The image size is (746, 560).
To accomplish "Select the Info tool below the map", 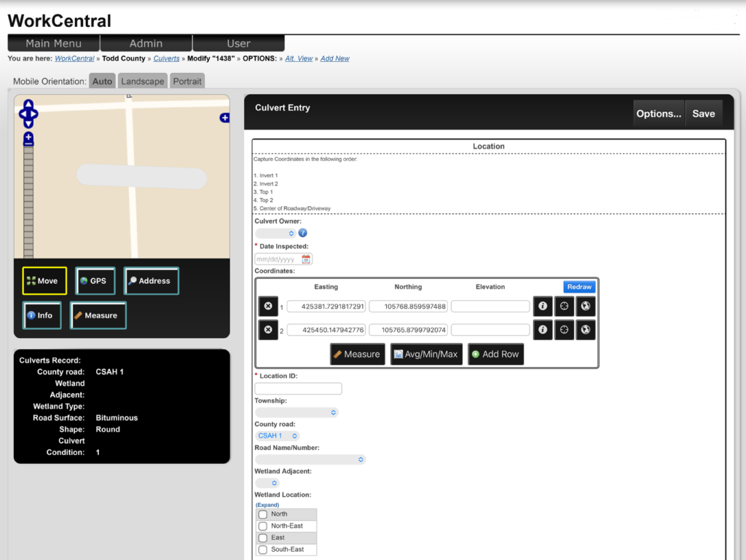I will [x=42, y=315].
